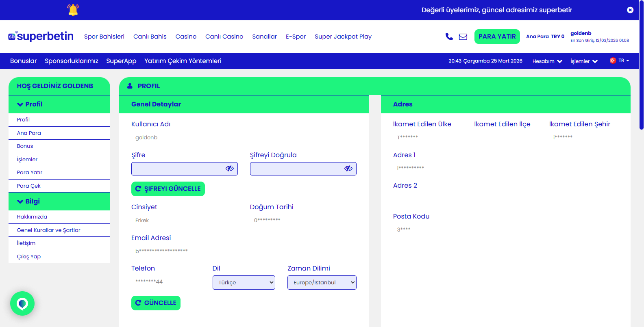The image size is (644, 327).
Task: Click the Superbetin logo
Action: coord(41,37)
